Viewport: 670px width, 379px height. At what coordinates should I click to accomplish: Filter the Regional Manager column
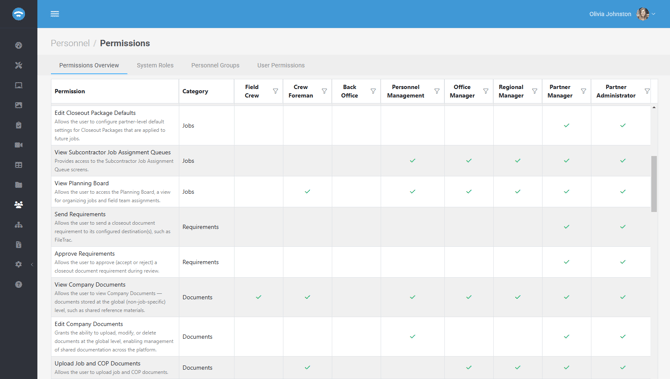pyautogui.click(x=535, y=91)
